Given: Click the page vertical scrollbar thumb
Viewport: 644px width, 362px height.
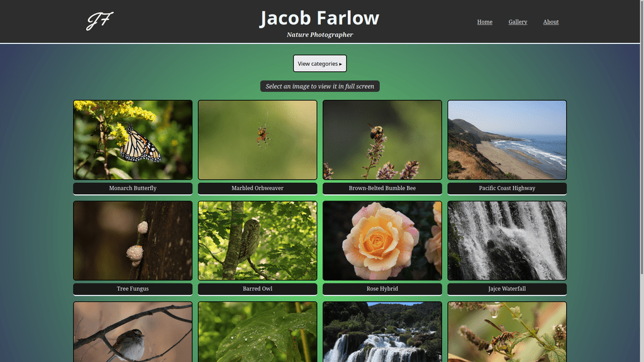Looking at the screenshot, I should (x=642, y=137).
